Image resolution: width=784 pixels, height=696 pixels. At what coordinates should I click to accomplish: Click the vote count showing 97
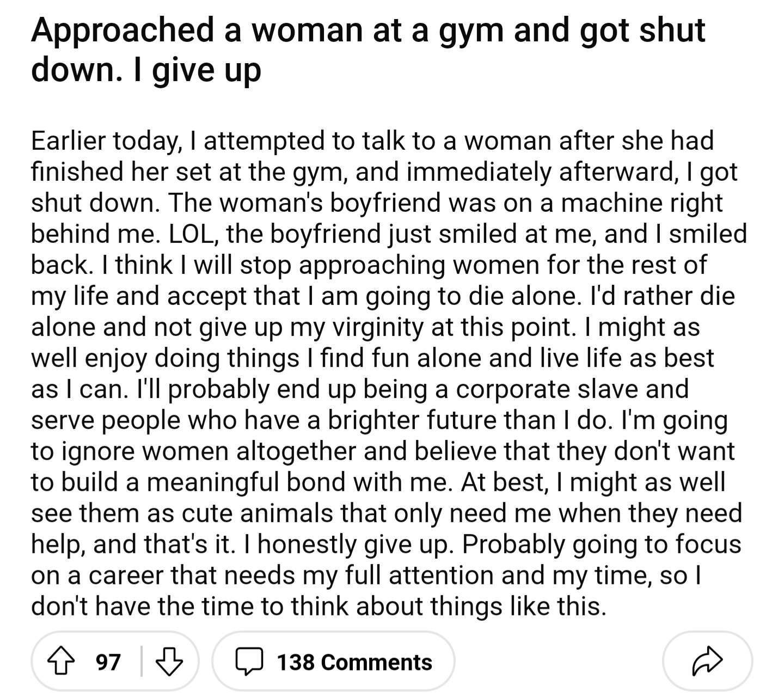coord(108,662)
